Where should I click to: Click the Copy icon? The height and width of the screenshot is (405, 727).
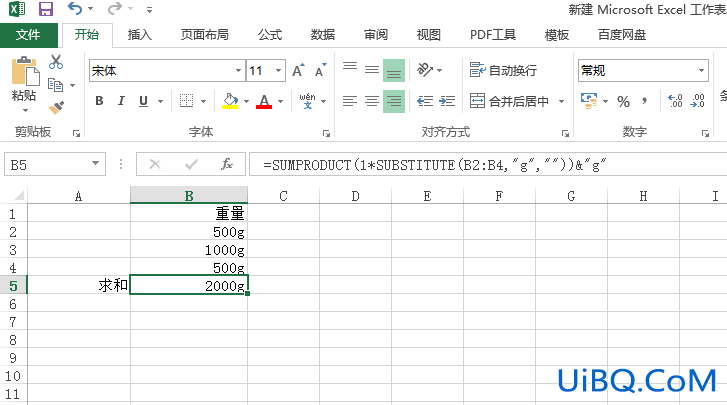click(x=56, y=85)
